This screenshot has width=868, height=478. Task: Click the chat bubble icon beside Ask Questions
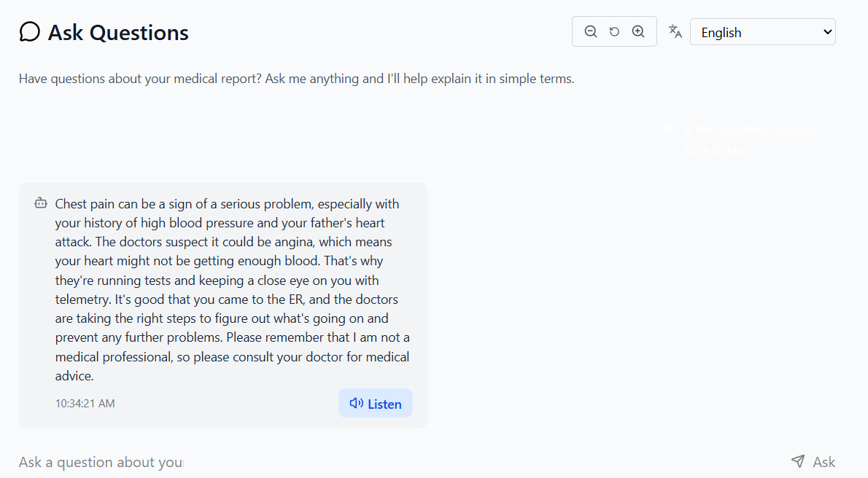click(30, 32)
